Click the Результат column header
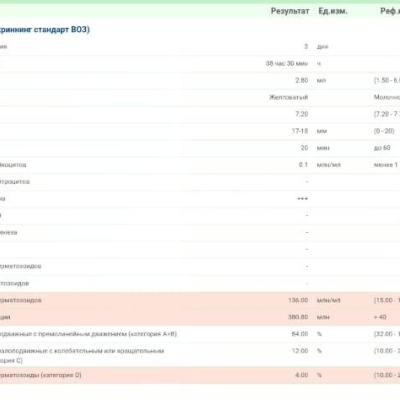The height and width of the screenshot is (400, 400). pyautogui.click(x=290, y=11)
